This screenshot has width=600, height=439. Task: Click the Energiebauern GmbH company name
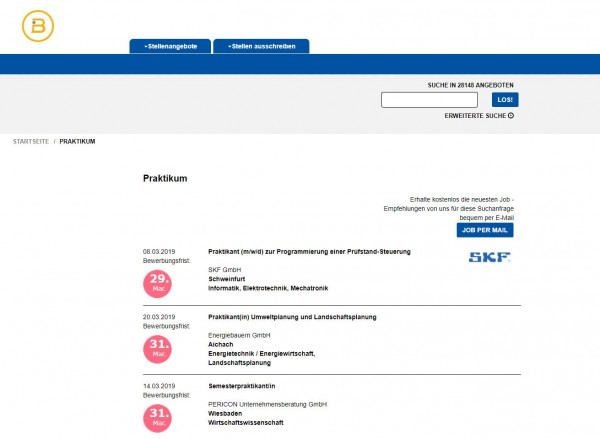(x=239, y=335)
